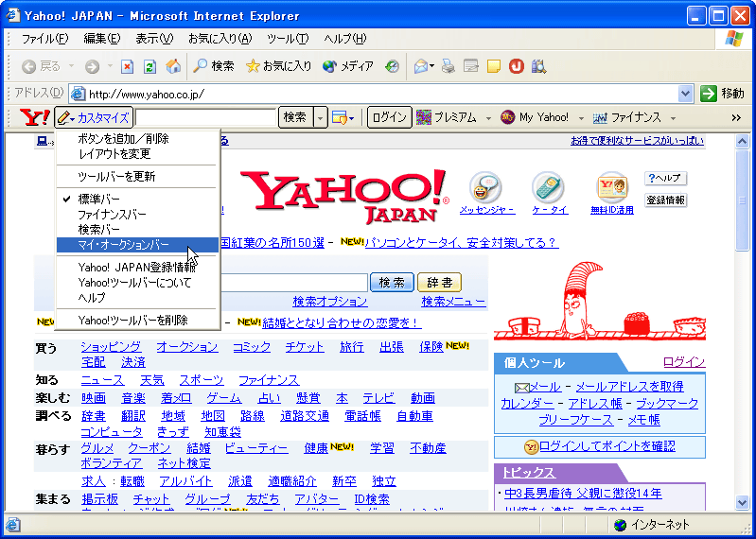Open browsing History clock icon
Viewport: 756px width, 539px height.
click(x=392, y=66)
